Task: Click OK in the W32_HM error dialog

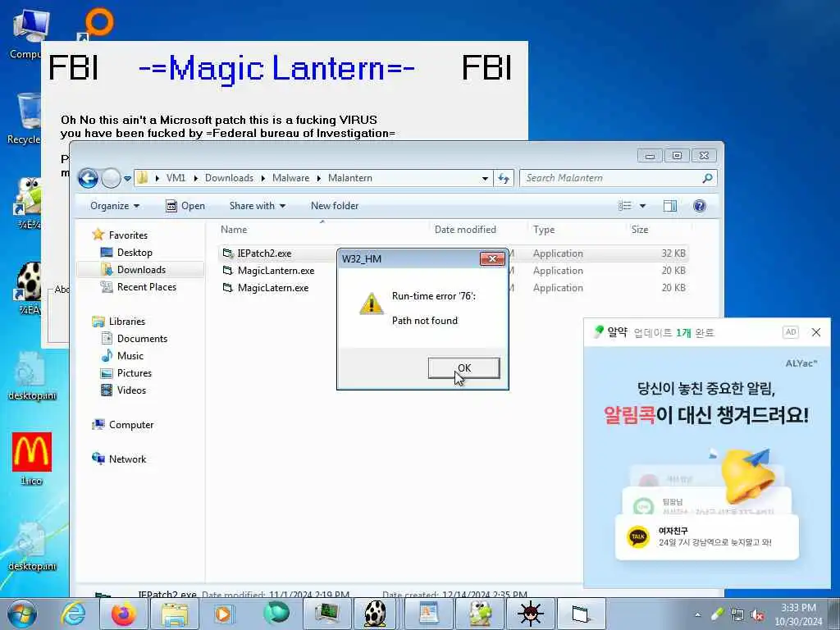Action: click(x=464, y=368)
